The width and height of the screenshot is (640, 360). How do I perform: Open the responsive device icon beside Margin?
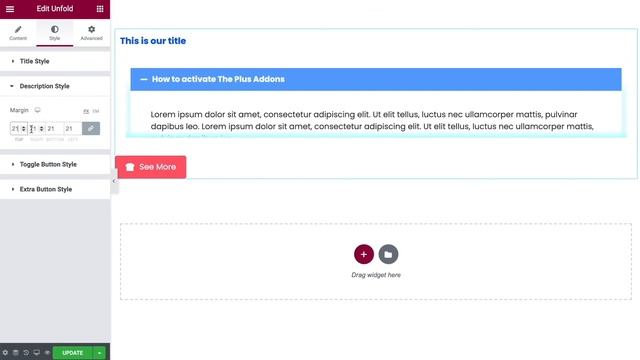pos(38,110)
